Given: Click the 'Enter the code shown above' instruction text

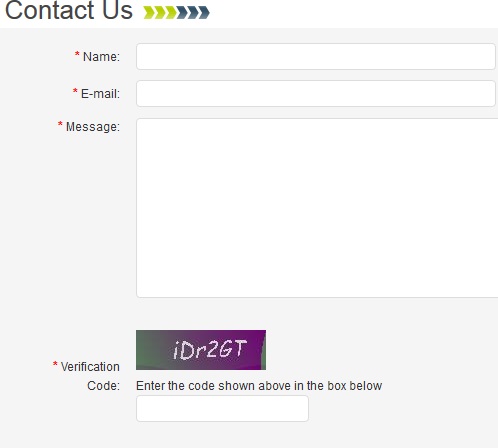Looking at the screenshot, I should (259, 386).
